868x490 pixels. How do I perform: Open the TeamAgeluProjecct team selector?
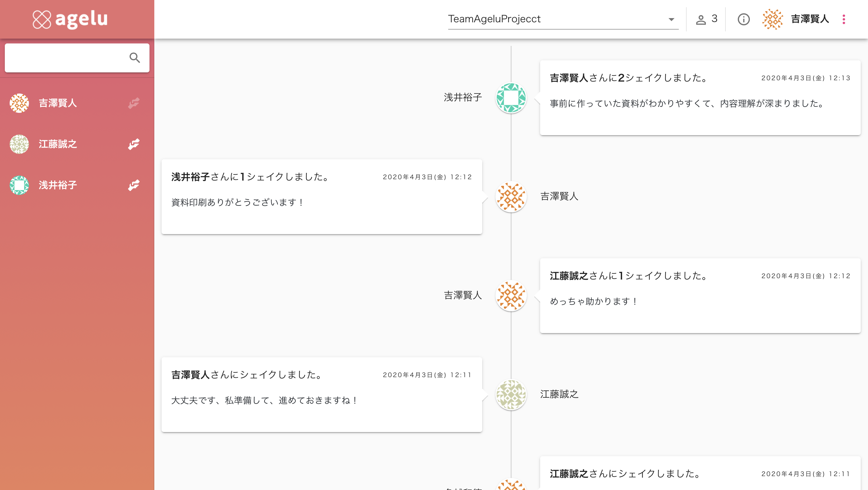click(563, 19)
